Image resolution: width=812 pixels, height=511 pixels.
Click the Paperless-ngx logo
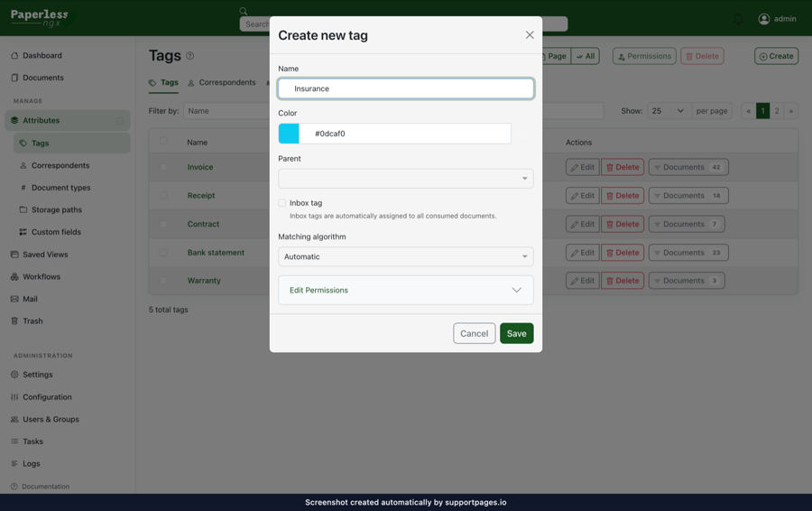40,18
